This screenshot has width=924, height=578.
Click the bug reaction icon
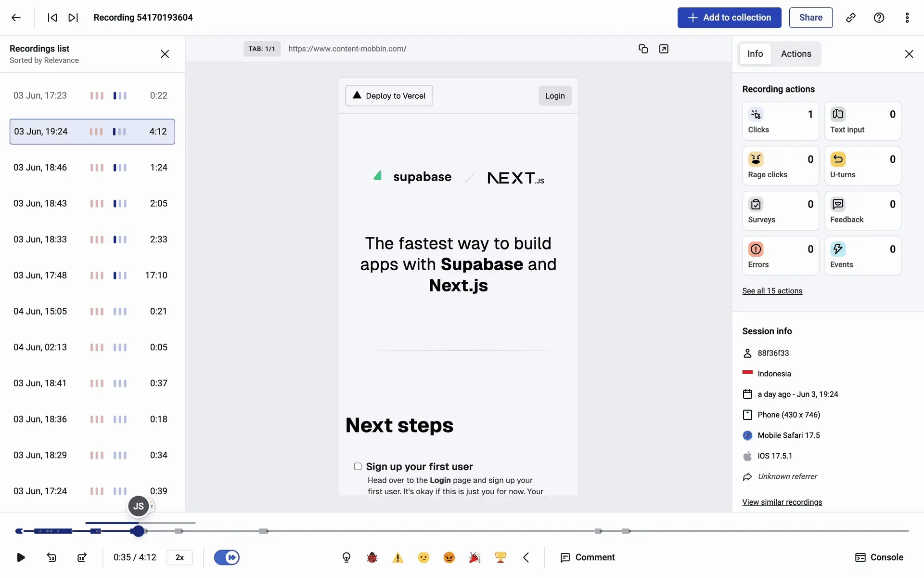coord(372,557)
